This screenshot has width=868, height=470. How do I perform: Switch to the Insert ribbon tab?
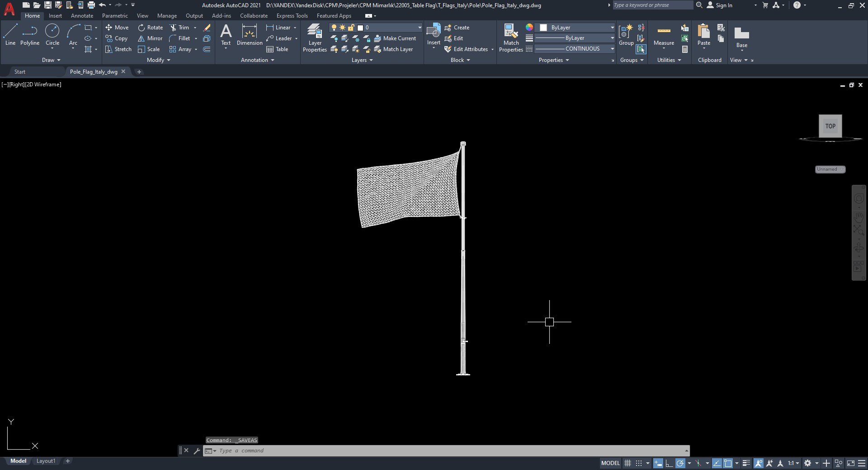click(55, 16)
